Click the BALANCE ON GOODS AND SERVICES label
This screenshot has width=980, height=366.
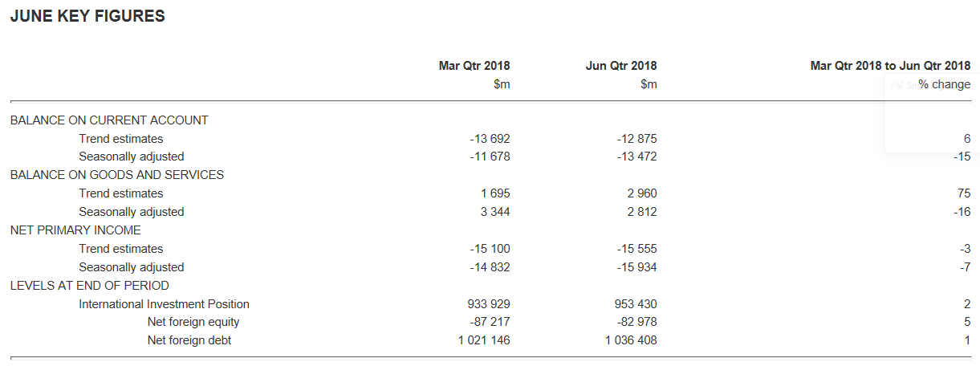117,175
